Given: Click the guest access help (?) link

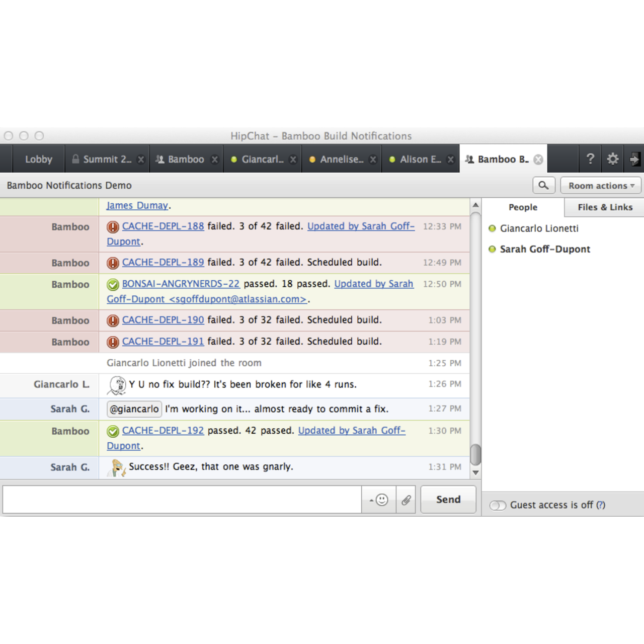Looking at the screenshot, I should [x=601, y=505].
